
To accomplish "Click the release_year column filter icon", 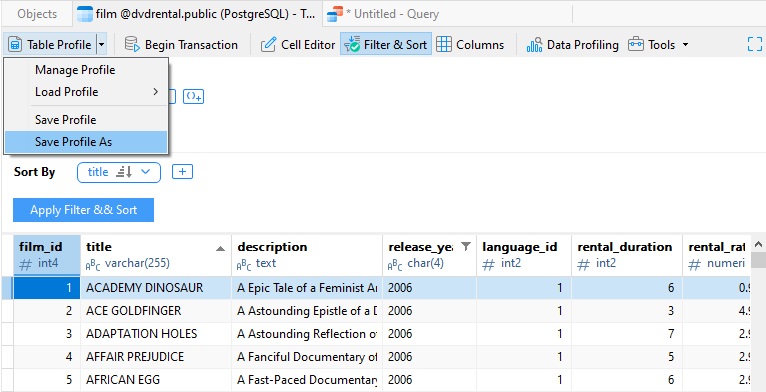I will (466, 246).
